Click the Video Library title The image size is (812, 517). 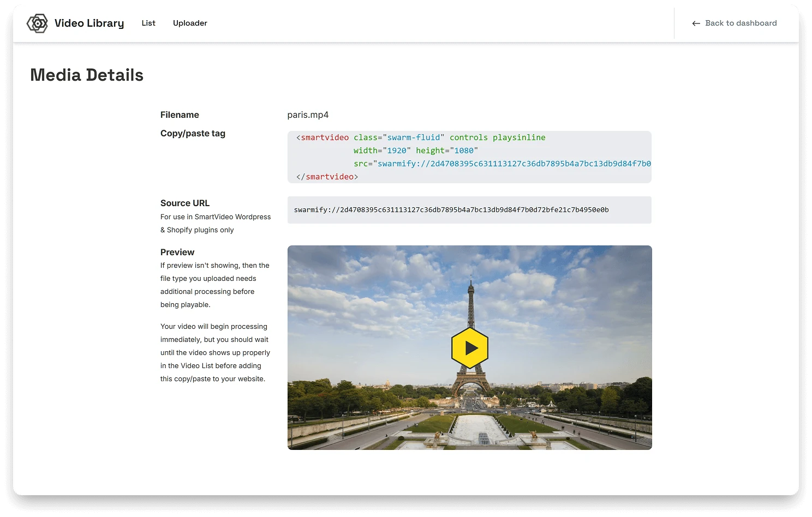point(89,23)
